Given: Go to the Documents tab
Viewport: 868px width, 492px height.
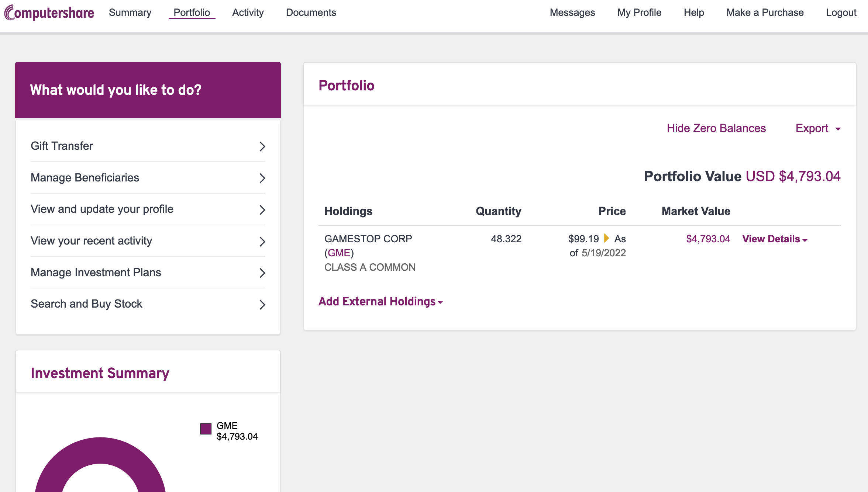Looking at the screenshot, I should 311,13.
